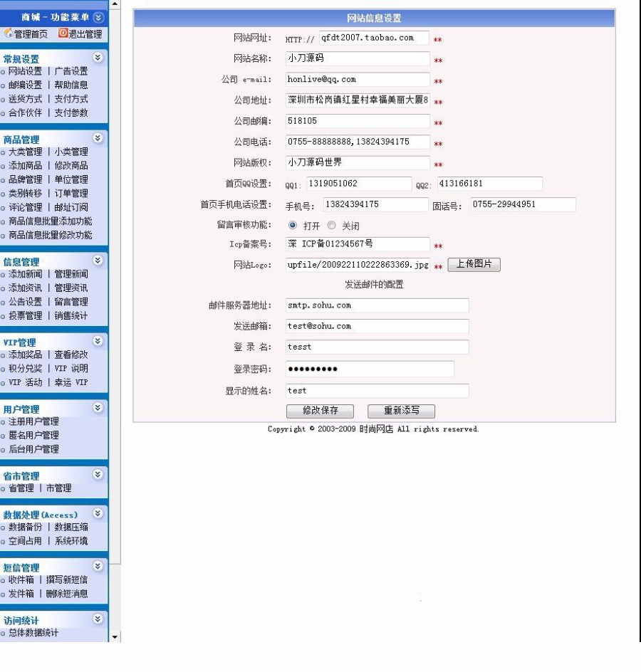Click 撰写新短信 link
641x672 pixels.
(67, 580)
